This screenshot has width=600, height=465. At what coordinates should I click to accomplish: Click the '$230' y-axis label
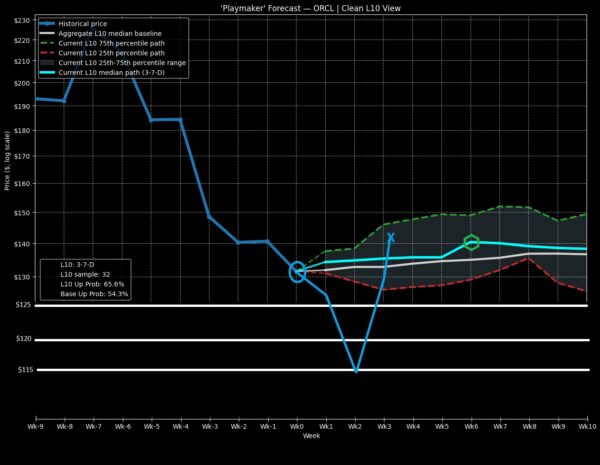tap(22, 21)
